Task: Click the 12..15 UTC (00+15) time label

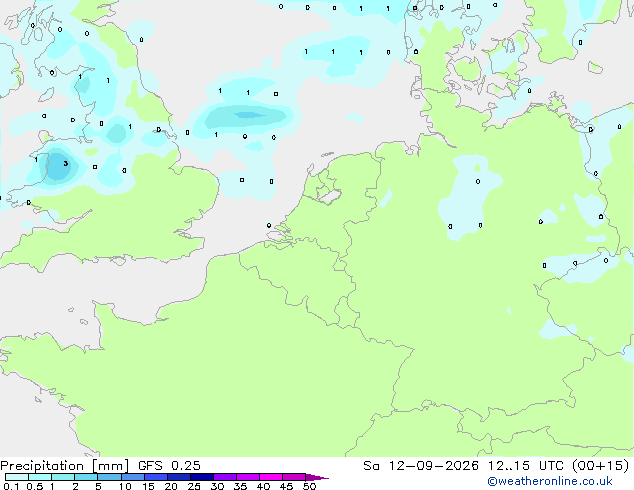Action: coord(558,466)
